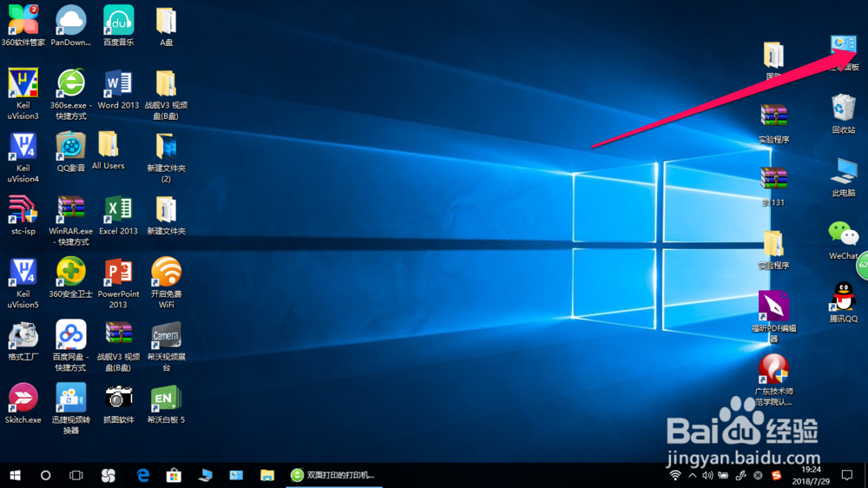868x488 pixels.
Task: Launch WinRAR.exe shortcut on desktop
Action: [x=71, y=209]
